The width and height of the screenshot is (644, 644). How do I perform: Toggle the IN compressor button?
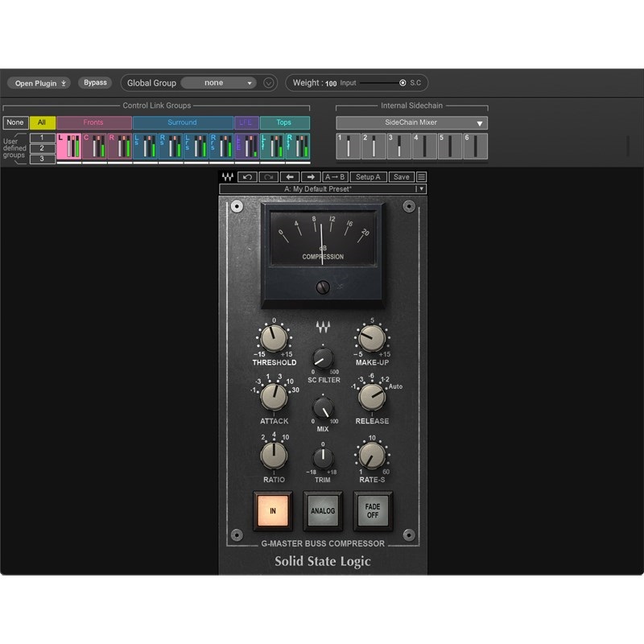tap(273, 511)
